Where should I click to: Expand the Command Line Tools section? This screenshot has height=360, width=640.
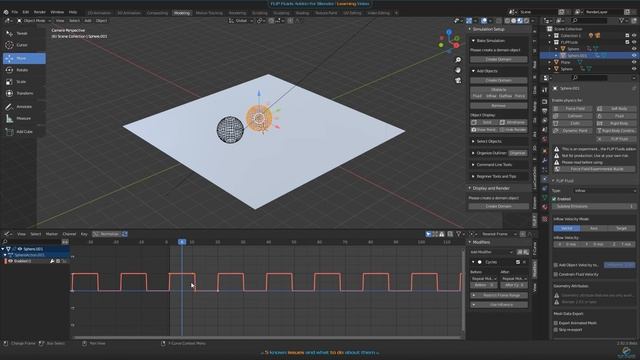pos(473,165)
